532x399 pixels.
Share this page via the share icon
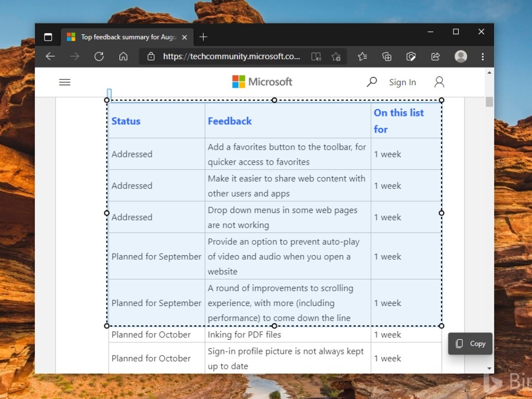[x=435, y=56]
